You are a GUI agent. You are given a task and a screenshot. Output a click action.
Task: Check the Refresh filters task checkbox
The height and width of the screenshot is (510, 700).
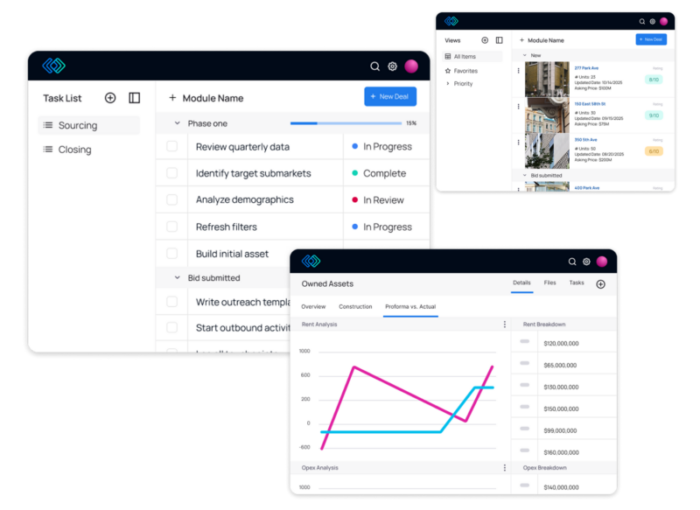point(172,227)
